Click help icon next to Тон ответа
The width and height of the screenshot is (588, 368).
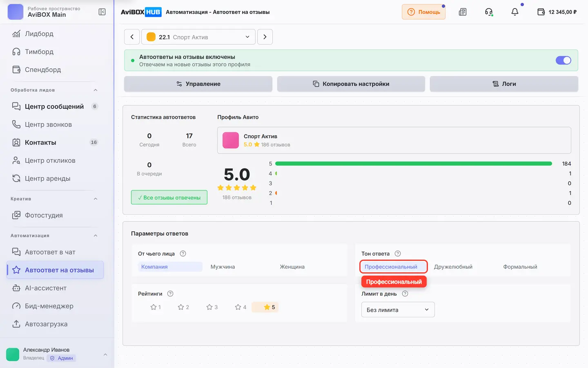pos(398,254)
